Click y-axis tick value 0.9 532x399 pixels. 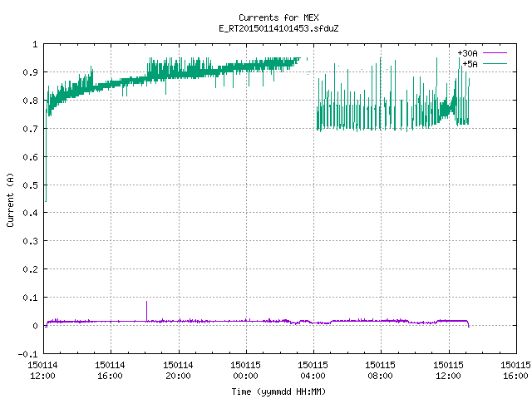coord(30,72)
